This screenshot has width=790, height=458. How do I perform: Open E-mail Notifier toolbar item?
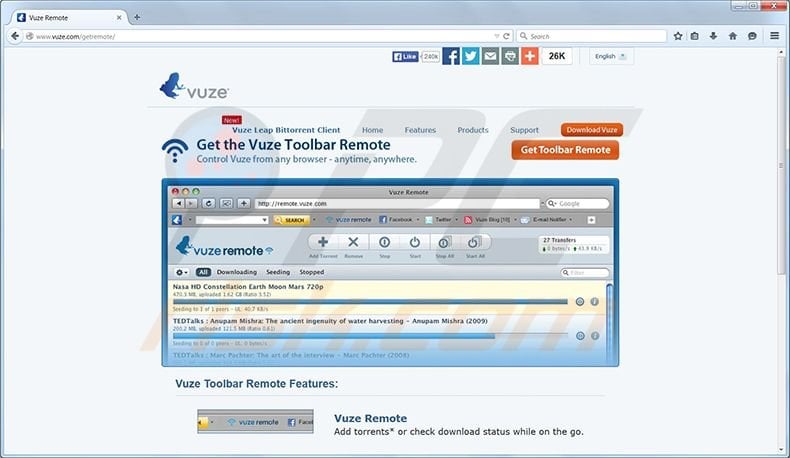[547, 220]
